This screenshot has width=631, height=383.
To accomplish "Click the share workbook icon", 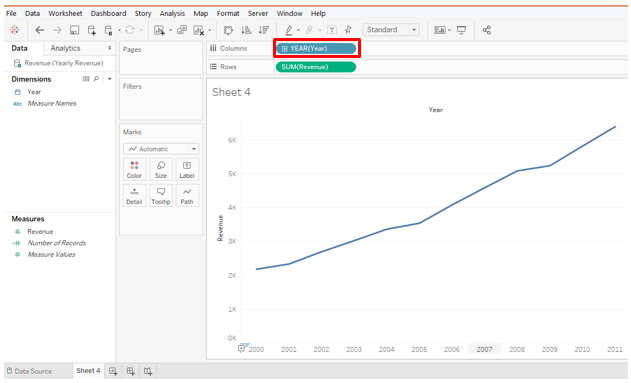I will coord(487,30).
